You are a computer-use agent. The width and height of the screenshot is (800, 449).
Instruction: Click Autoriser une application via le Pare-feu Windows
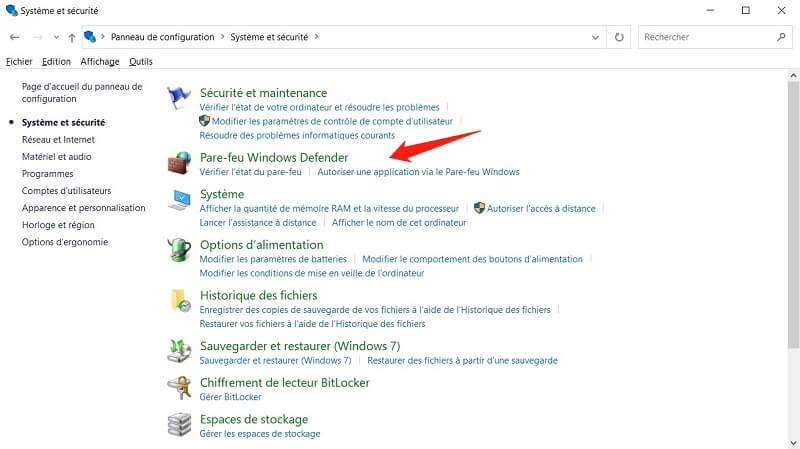pyautogui.click(x=418, y=172)
